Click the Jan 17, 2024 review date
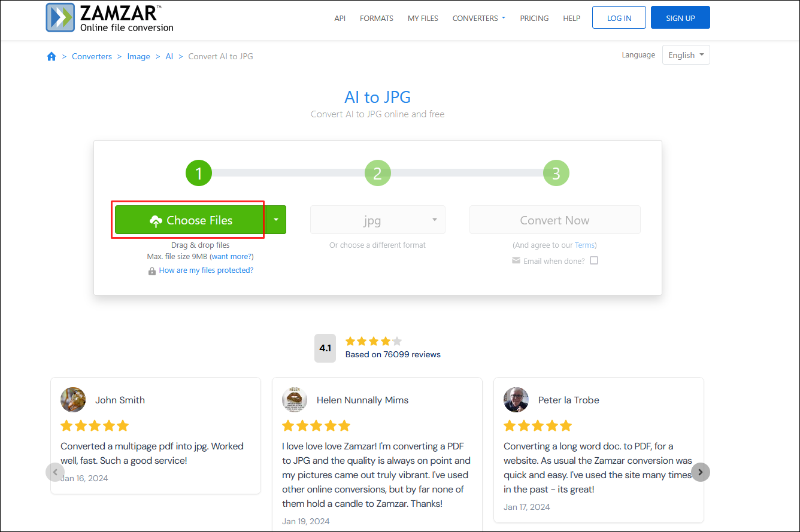This screenshot has width=800, height=532. (x=527, y=507)
